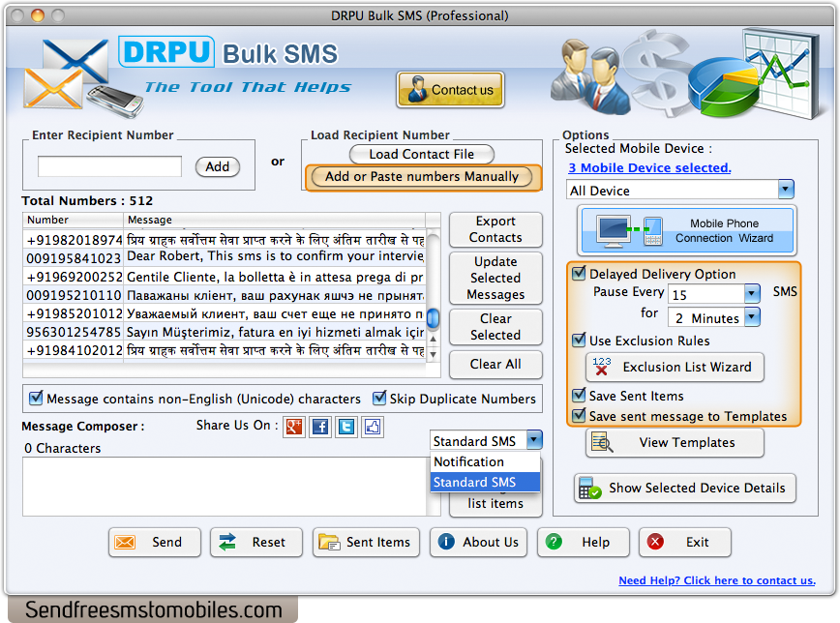Image resolution: width=840 pixels, height=623 pixels.
Task: Click the Message column header
Action: point(274,220)
